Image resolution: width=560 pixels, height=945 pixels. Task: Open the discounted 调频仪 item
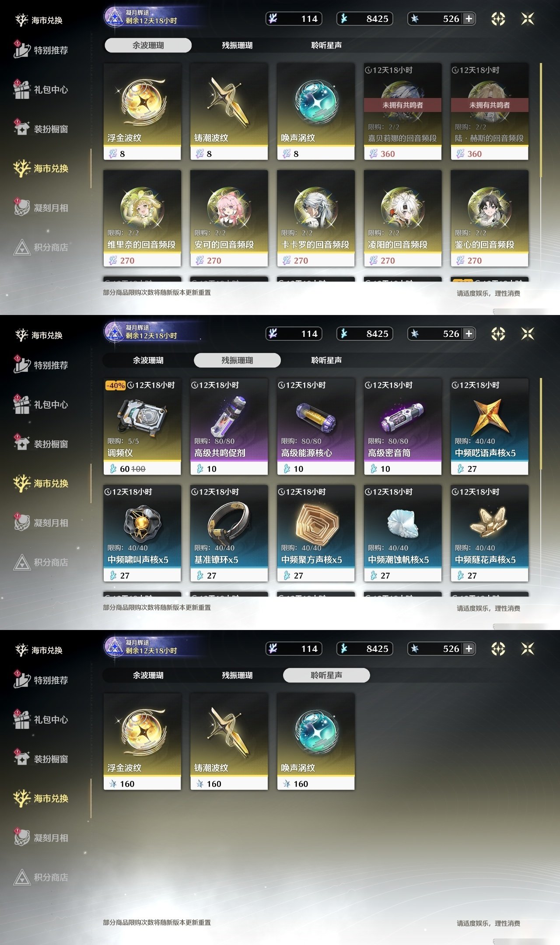point(142,427)
